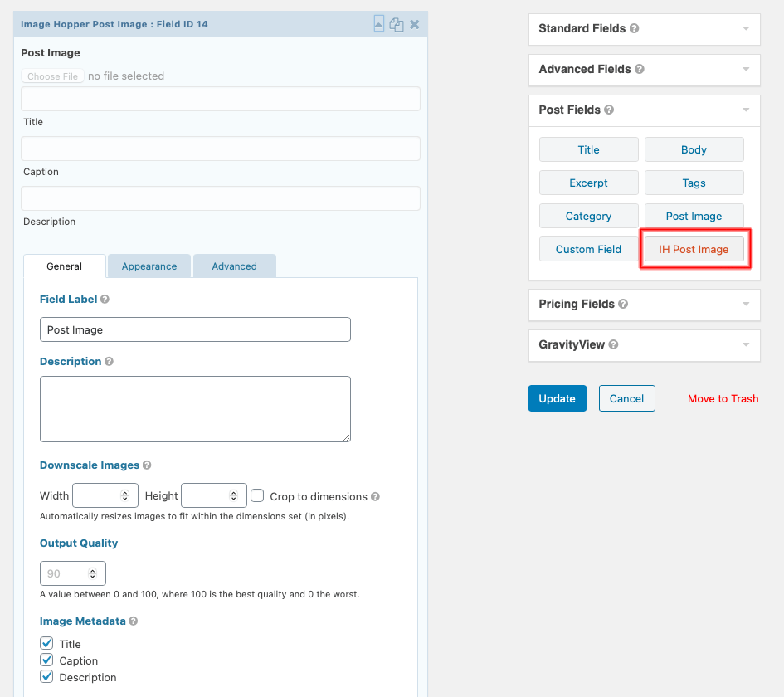Click the IH Post Image field button
Viewport: 784px width, 697px height.
pyautogui.click(x=694, y=248)
